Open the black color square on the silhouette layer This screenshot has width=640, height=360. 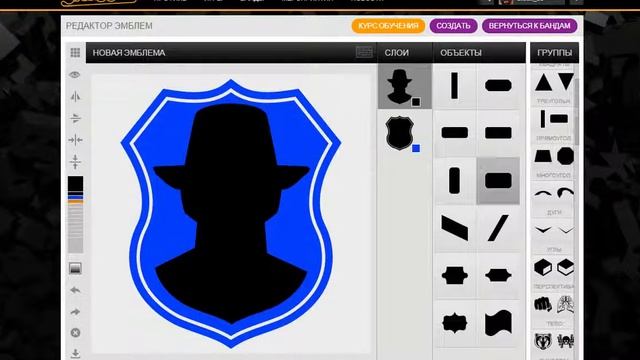[x=416, y=102]
